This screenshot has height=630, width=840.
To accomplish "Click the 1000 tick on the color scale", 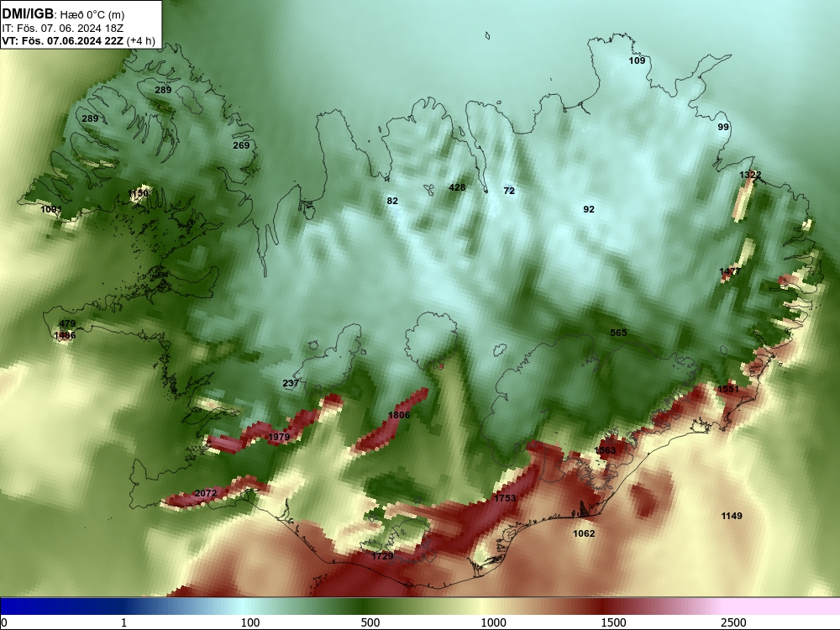I will (x=493, y=622).
